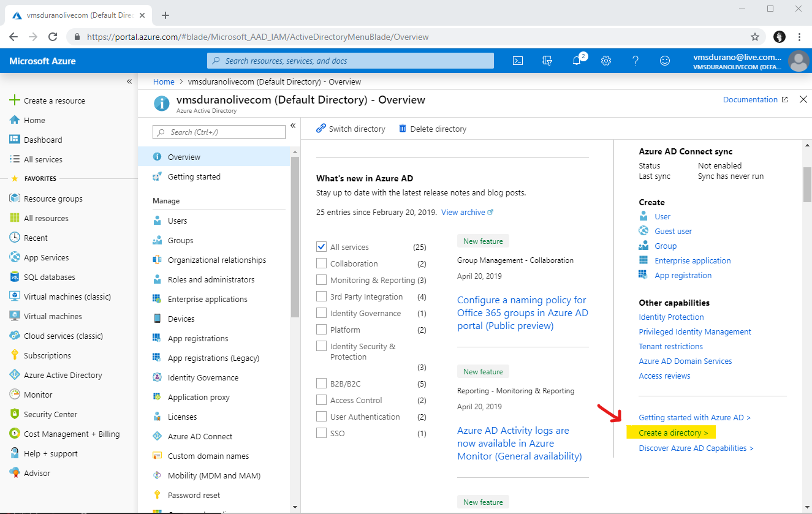Screen dimensions: 812x514
Task: Click the Switch directory link icon
Action: coord(321,129)
